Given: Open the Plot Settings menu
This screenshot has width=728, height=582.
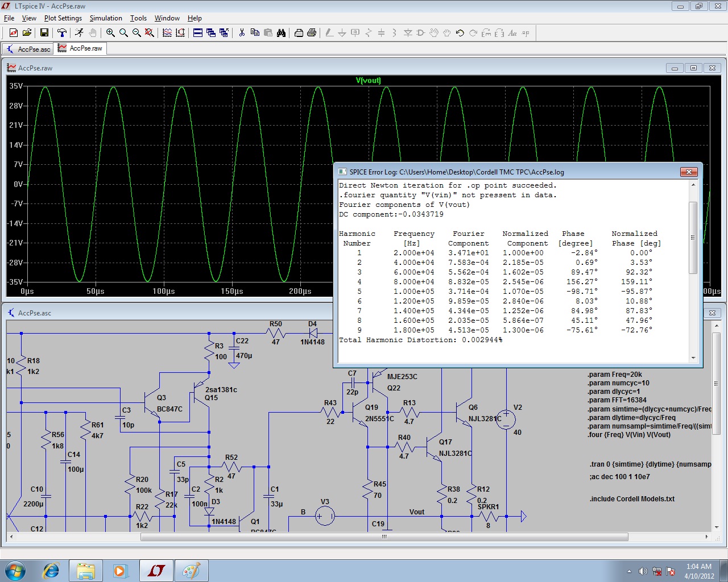Looking at the screenshot, I should tap(63, 18).
